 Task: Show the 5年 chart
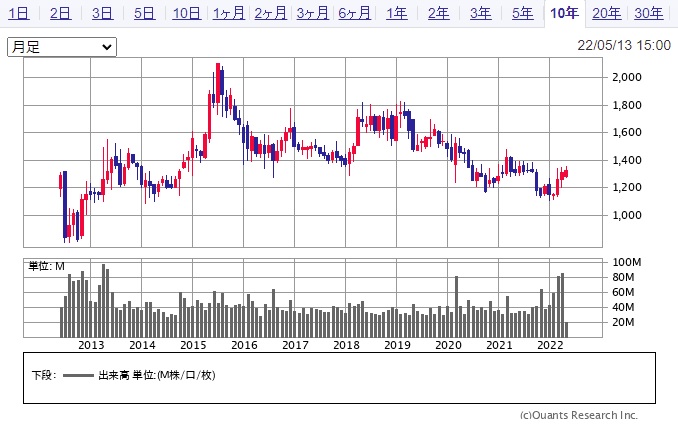[x=522, y=13]
